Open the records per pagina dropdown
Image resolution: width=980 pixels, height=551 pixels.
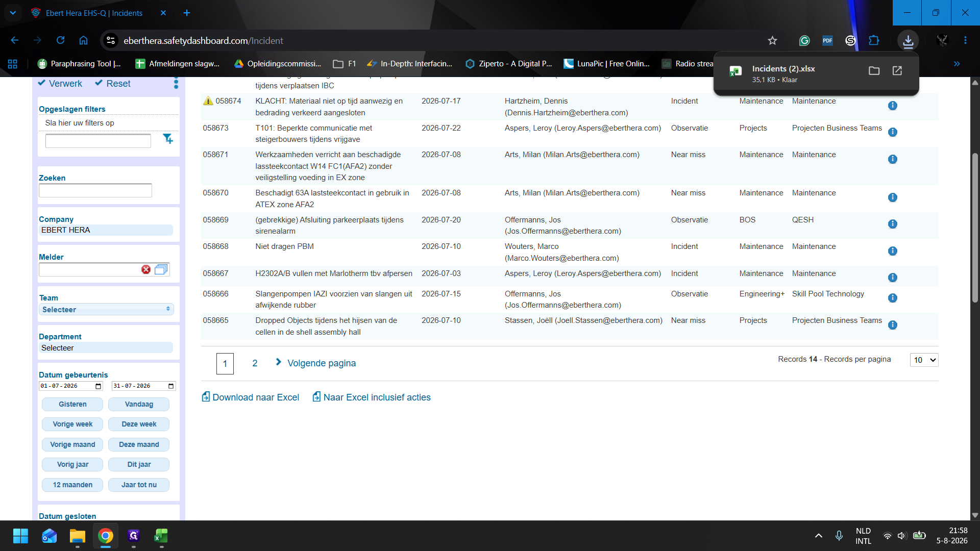tap(924, 360)
